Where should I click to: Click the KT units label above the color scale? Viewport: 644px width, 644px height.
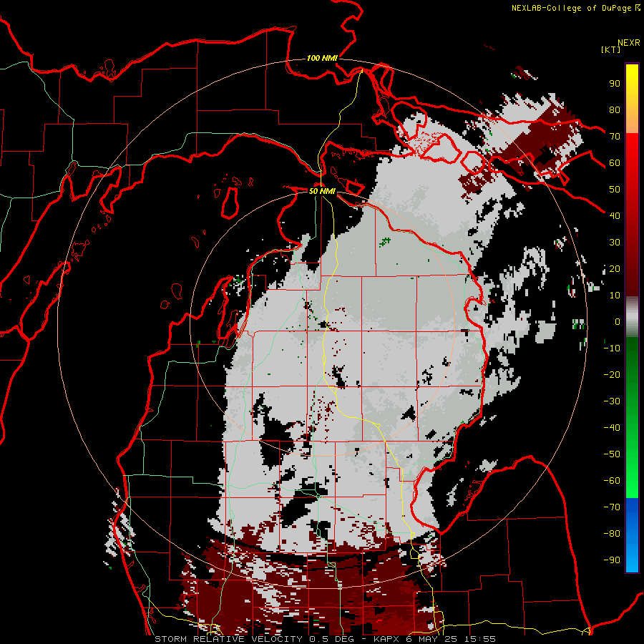(610, 49)
